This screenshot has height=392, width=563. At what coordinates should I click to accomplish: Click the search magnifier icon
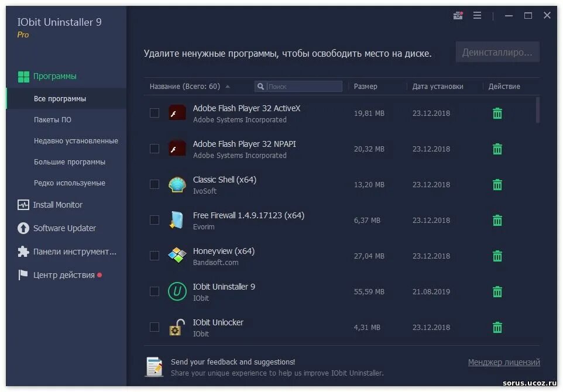tap(260, 87)
